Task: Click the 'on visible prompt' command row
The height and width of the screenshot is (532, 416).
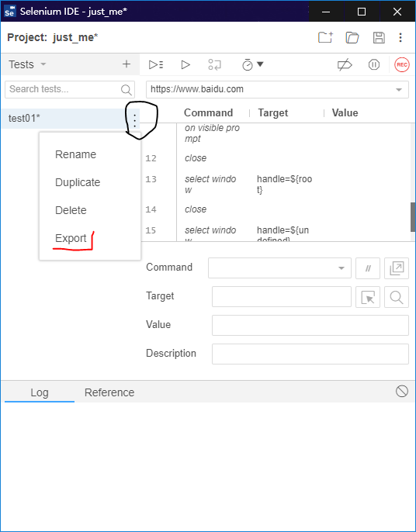Action: 277,133
